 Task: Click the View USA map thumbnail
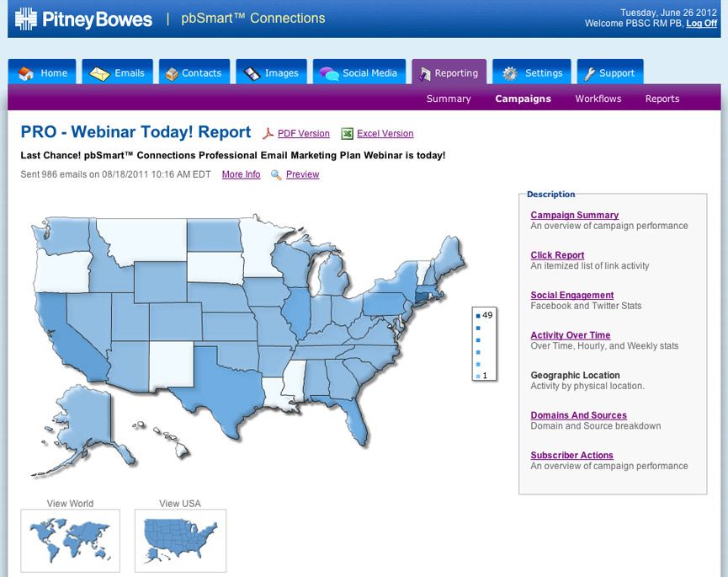(181, 541)
